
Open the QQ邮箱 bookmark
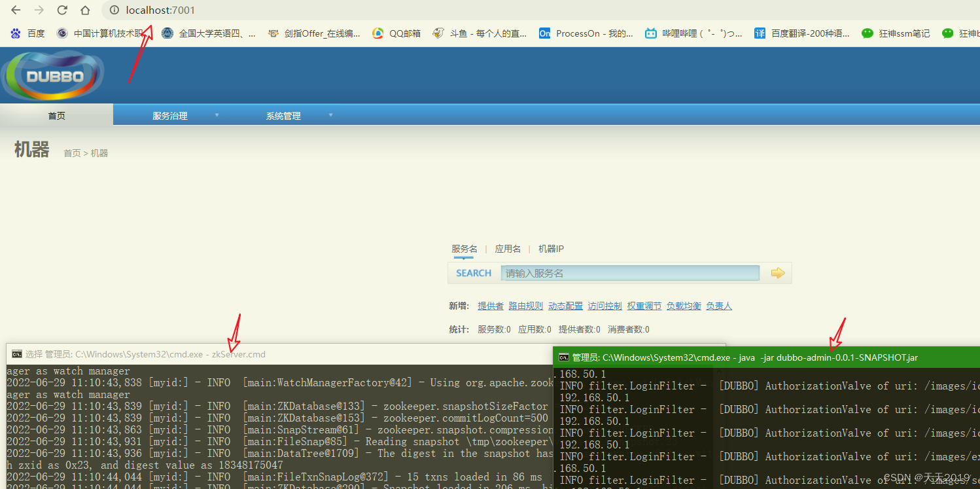(396, 33)
